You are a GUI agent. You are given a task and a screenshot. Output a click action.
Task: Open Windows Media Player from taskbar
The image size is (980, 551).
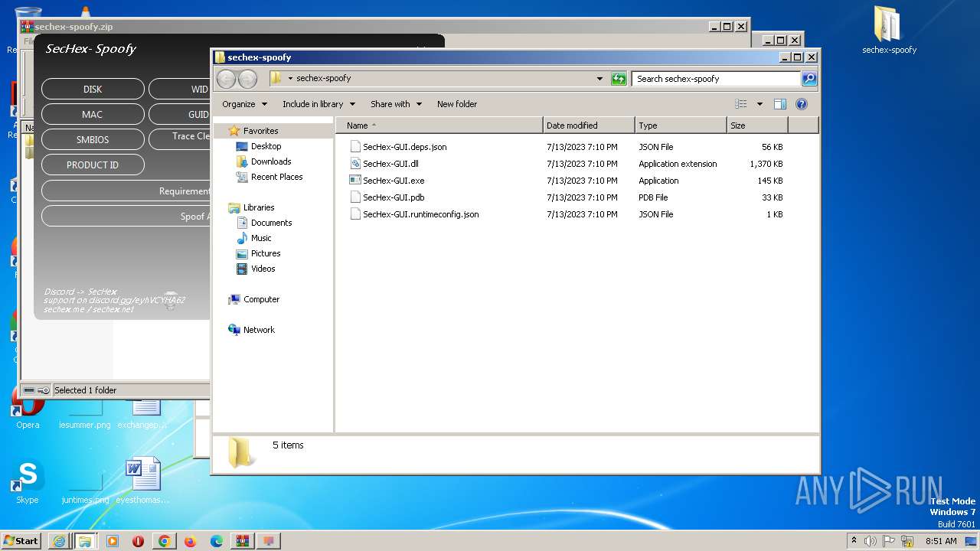[x=112, y=541]
